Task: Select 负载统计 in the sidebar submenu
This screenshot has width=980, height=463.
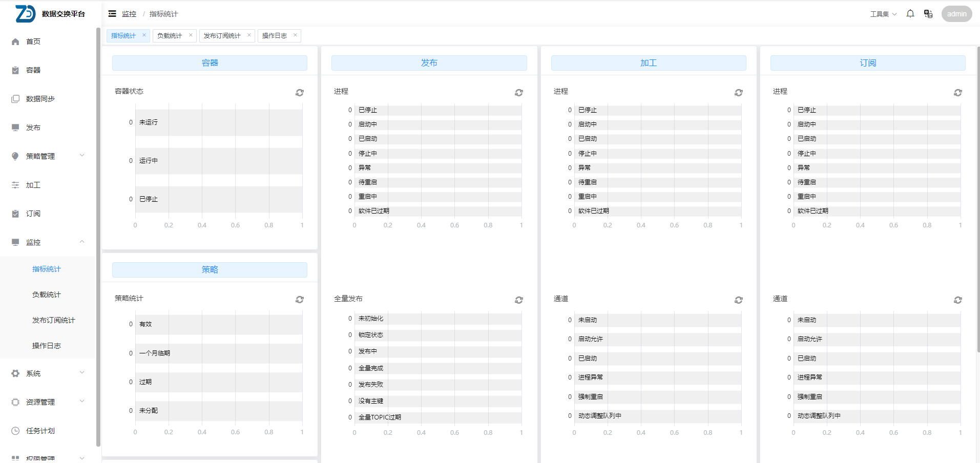Action: [47, 294]
